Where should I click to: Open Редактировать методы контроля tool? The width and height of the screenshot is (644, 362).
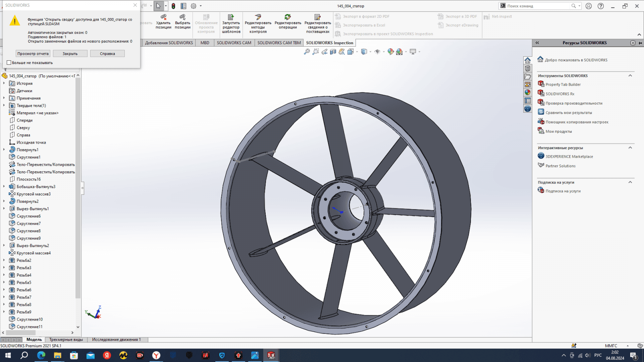[x=258, y=18]
